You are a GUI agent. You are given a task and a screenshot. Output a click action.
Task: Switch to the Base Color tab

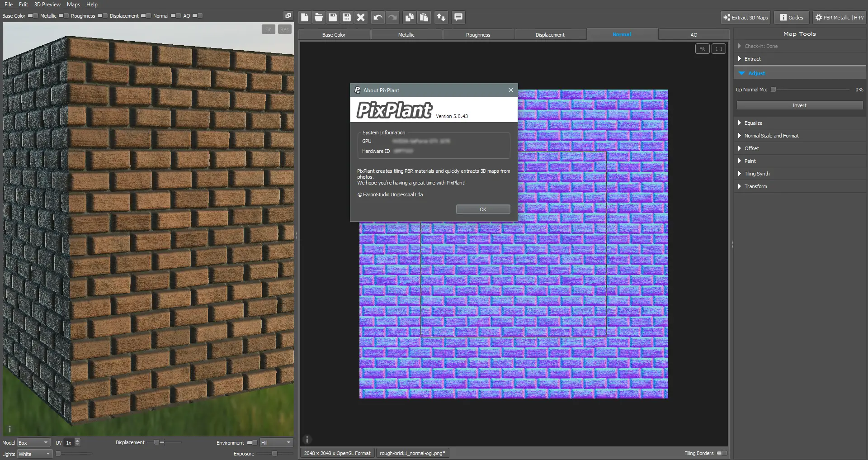(x=334, y=35)
